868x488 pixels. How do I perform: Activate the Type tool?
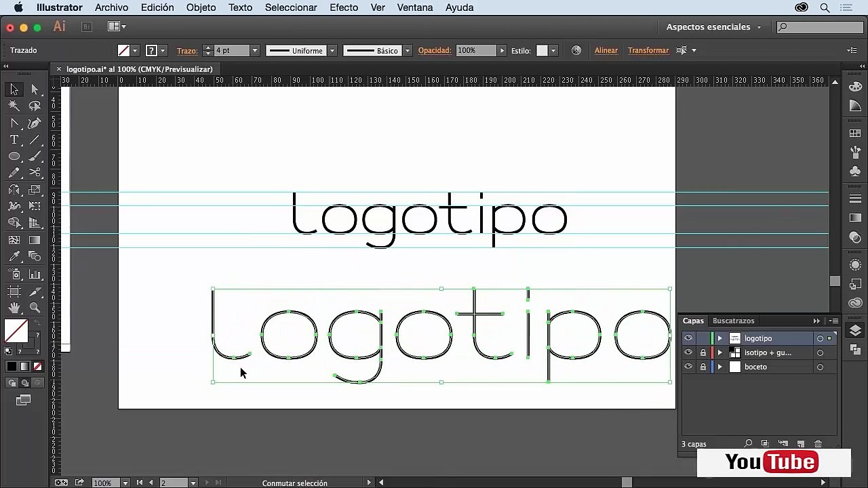(14, 140)
